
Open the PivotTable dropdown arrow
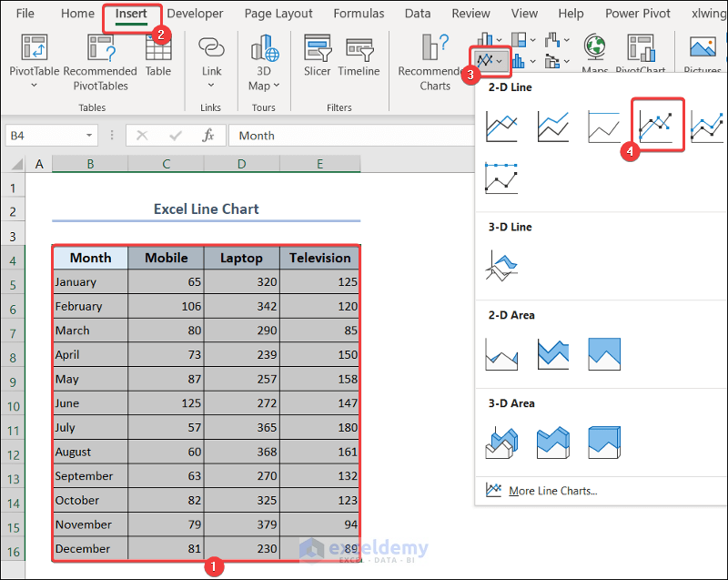[35, 86]
